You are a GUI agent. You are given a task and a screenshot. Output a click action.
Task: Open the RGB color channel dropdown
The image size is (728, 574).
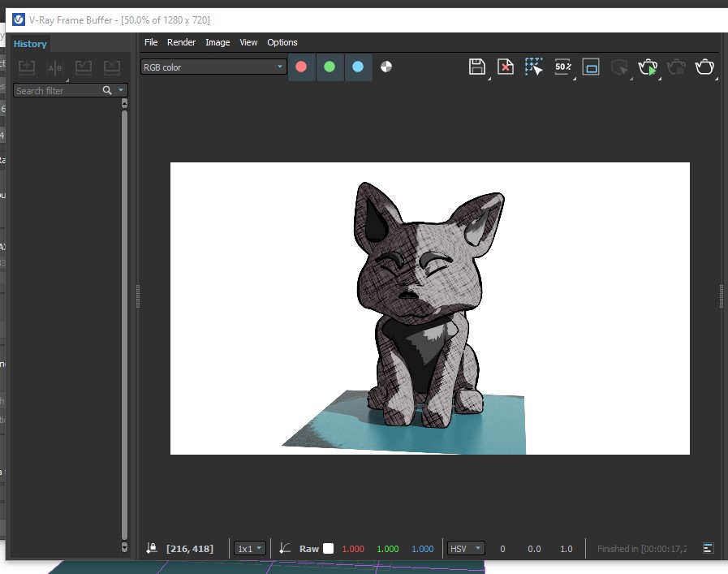pyautogui.click(x=213, y=67)
